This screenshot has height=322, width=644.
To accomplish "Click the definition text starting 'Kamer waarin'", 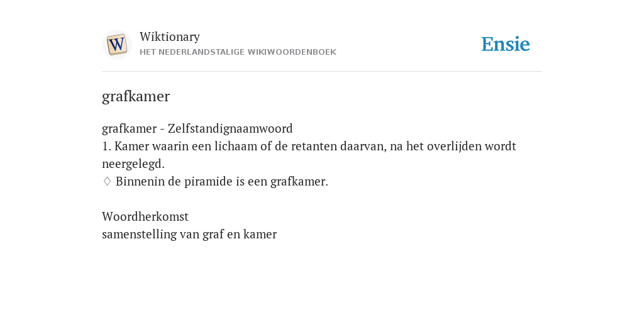I will [309, 155].
